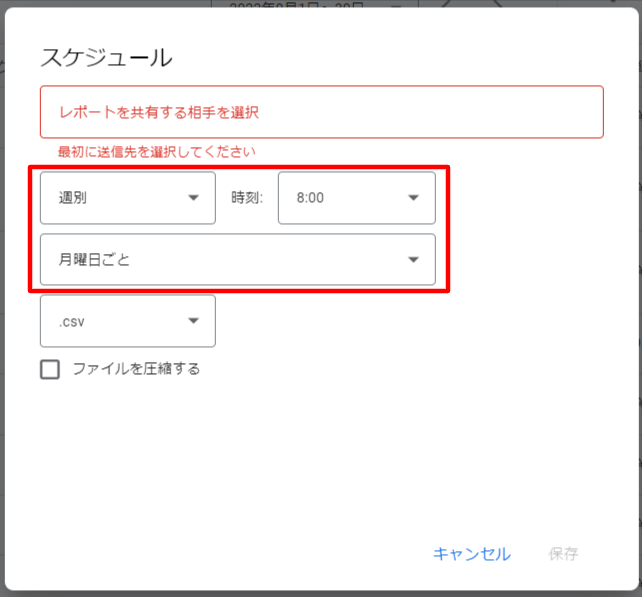Select the 週別 value text
The height and width of the screenshot is (597, 642).
[x=73, y=198]
